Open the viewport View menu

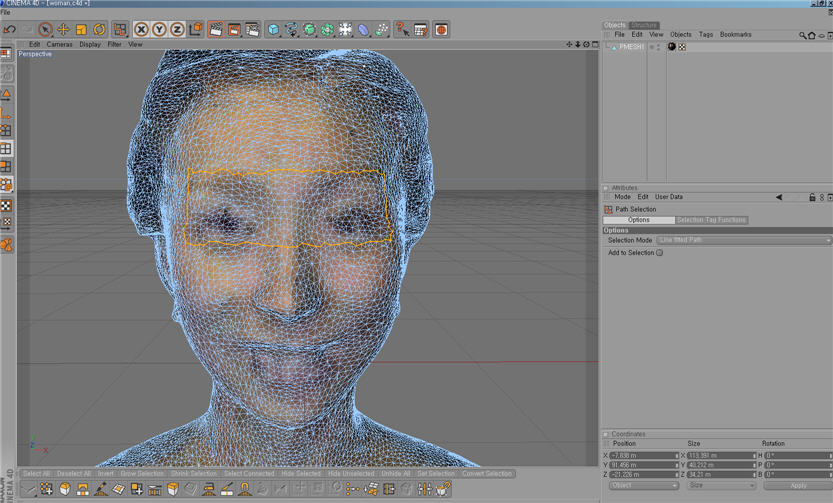[135, 45]
